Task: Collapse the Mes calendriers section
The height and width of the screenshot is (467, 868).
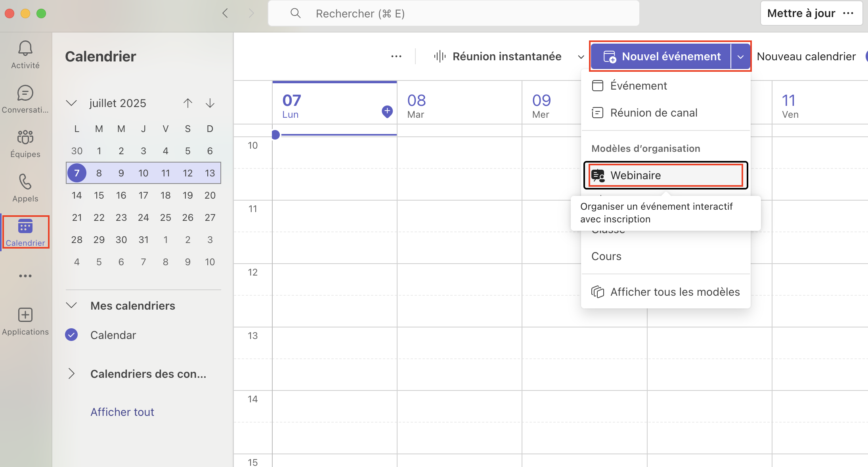Action: (x=71, y=306)
